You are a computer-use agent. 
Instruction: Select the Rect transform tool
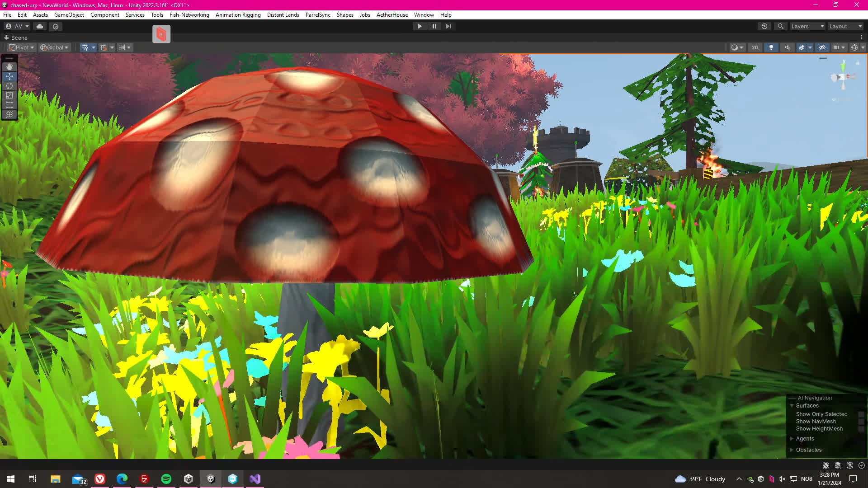coord(9,105)
